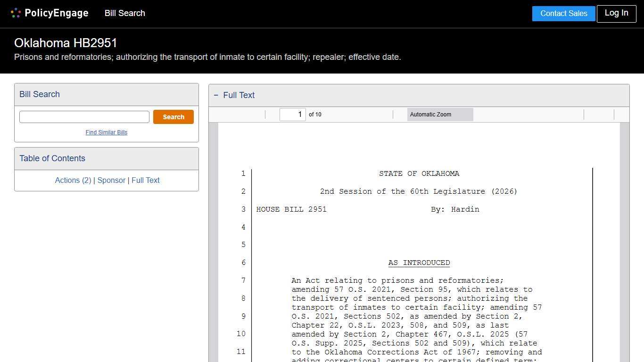The image size is (644, 362).
Task: Click the PolicyEngage logo icon
Action: pyautogui.click(x=16, y=13)
